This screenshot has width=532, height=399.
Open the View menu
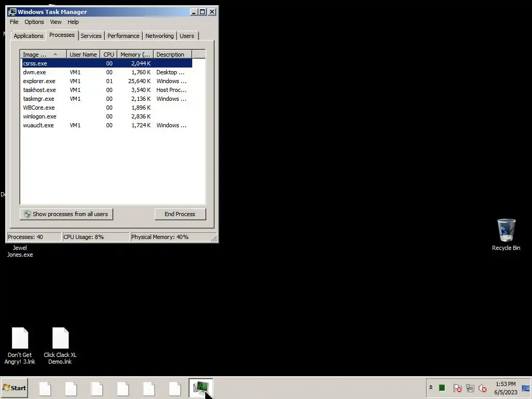56,22
